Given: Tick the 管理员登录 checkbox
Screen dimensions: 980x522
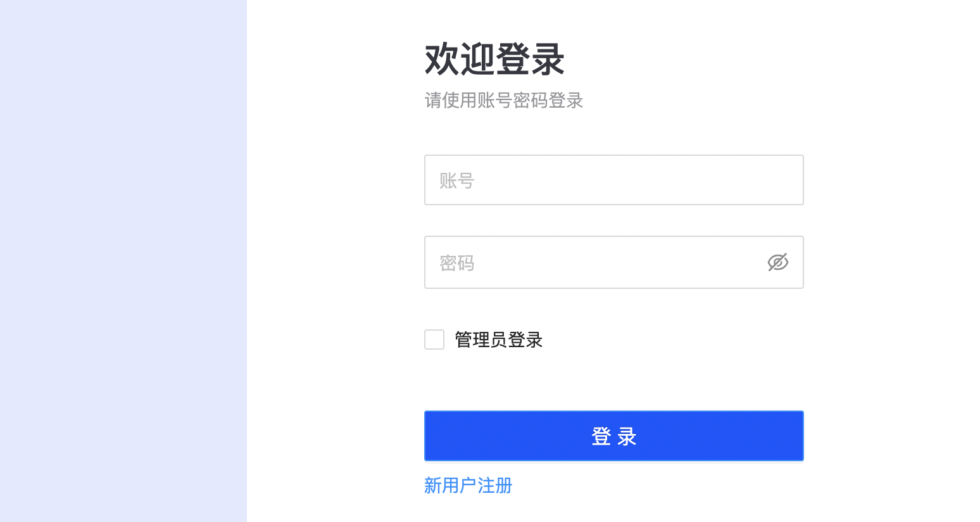Looking at the screenshot, I should click(434, 340).
